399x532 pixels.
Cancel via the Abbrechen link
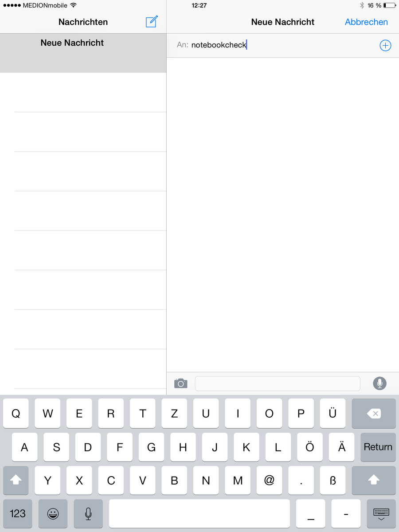coord(366,22)
